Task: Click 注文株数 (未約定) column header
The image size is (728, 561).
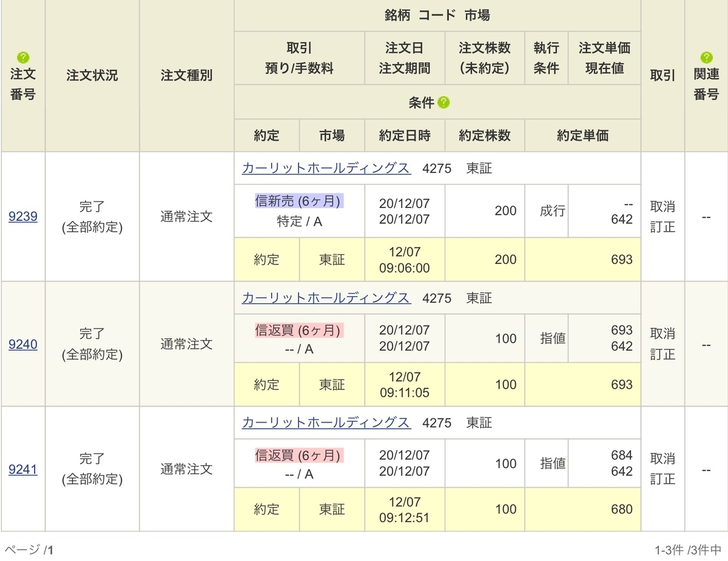Action: 484,58
